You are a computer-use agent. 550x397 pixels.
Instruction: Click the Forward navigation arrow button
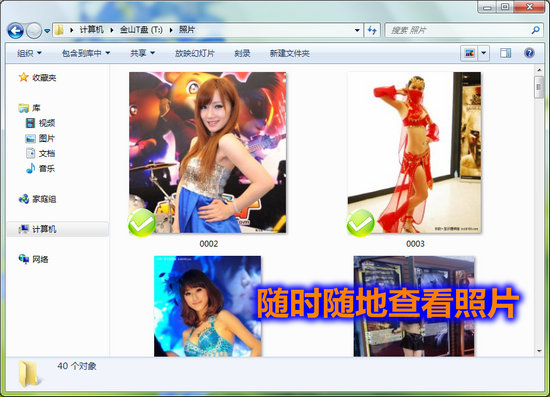[x=34, y=31]
